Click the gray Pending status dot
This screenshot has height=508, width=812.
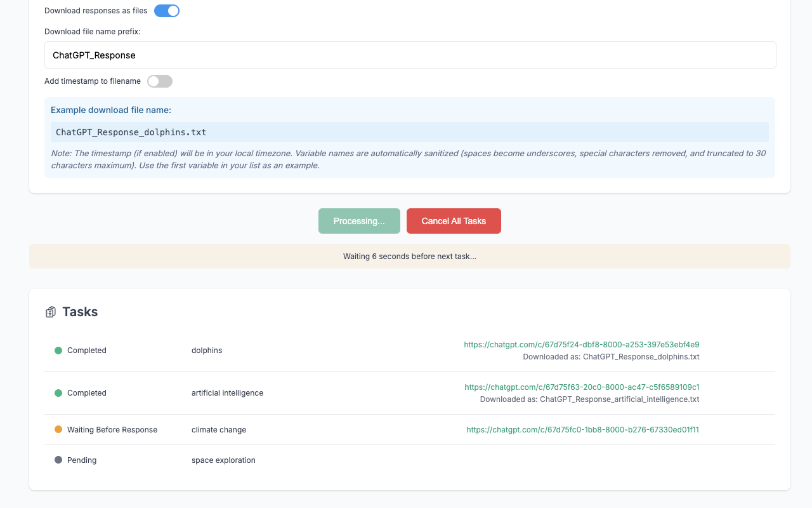[58, 460]
